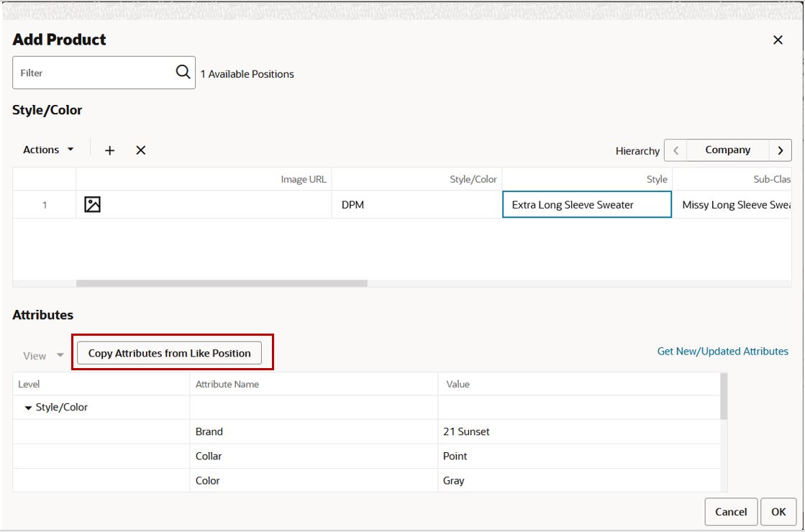Screen dimensions: 805x532
Task: Click the Style/Color column header
Action: point(417,179)
